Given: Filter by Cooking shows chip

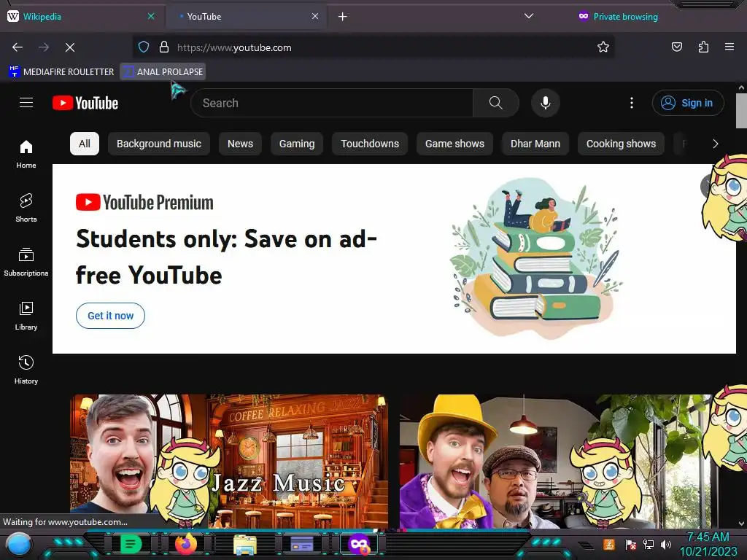Looking at the screenshot, I should click(x=621, y=144).
